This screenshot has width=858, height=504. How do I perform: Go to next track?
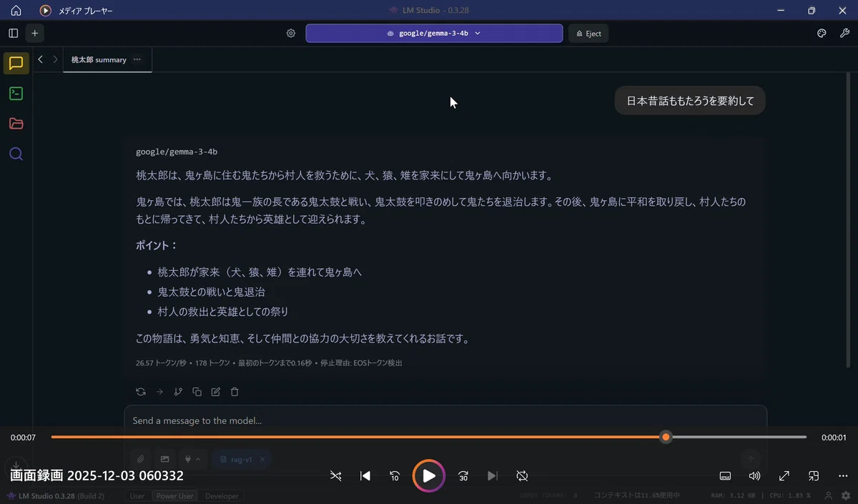(493, 475)
